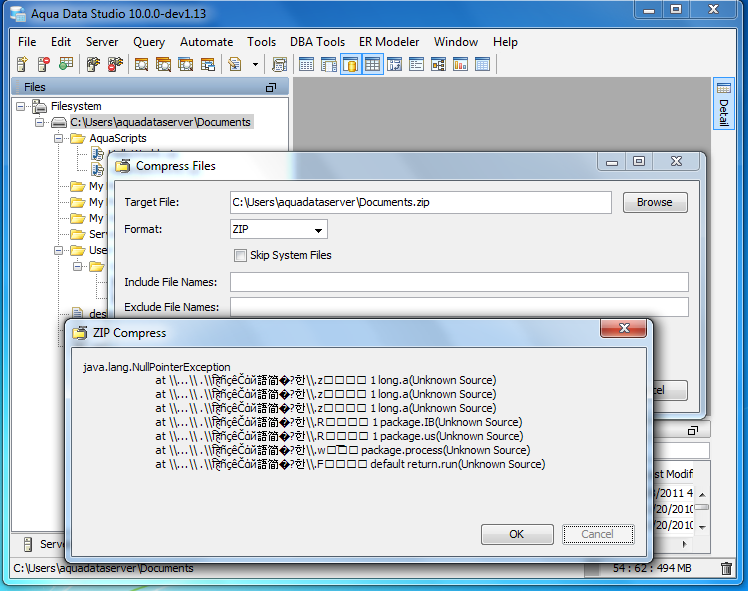
Task: Click restore icon on lower-right panel header
Action: pos(693,430)
